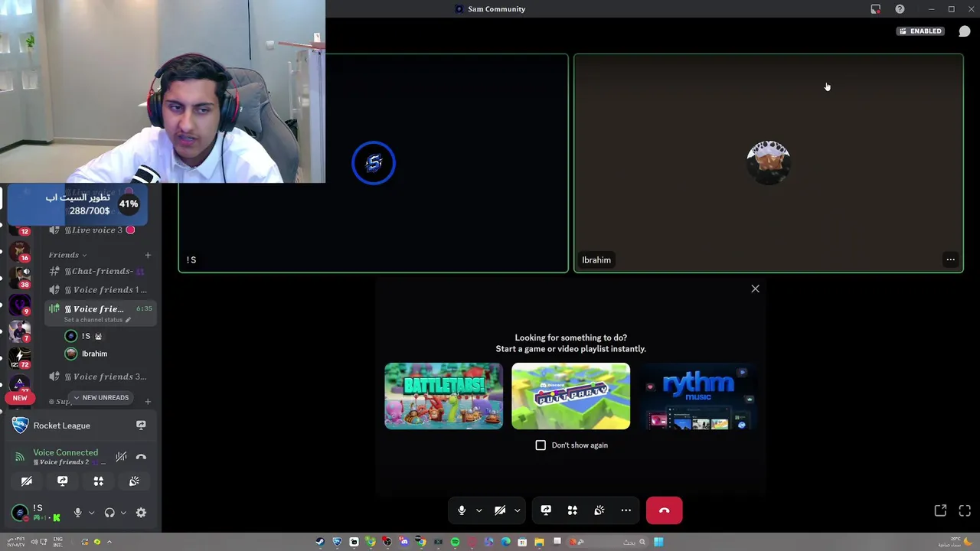The image size is (980, 551).
Task: Open server with 16 notifications badge
Action: click(19, 252)
